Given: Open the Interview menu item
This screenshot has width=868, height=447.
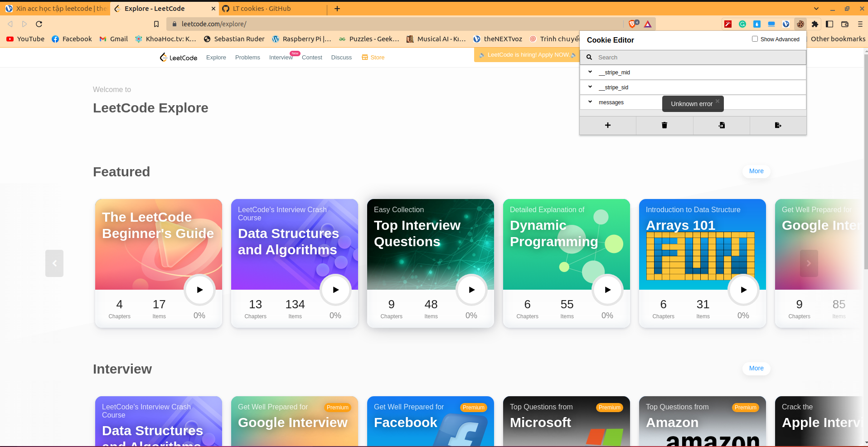Looking at the screenshot, I should (x=281, y=58).
